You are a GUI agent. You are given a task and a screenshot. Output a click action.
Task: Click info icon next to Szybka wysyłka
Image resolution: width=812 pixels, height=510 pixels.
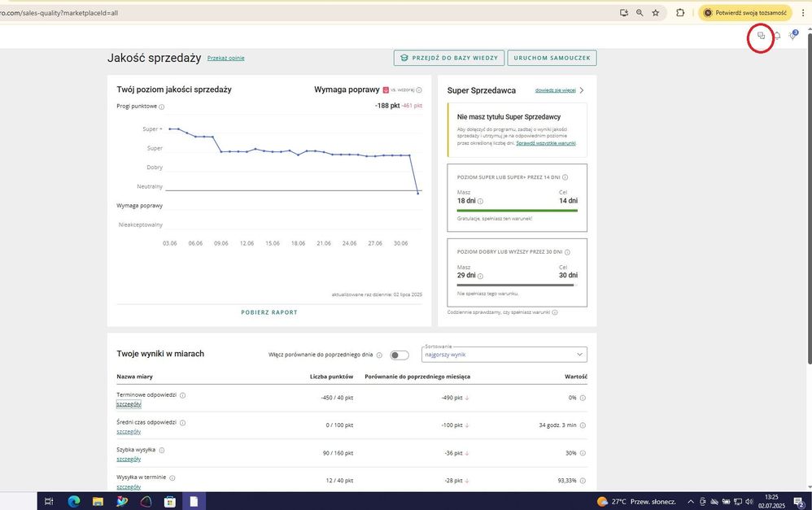pos(162,450)
